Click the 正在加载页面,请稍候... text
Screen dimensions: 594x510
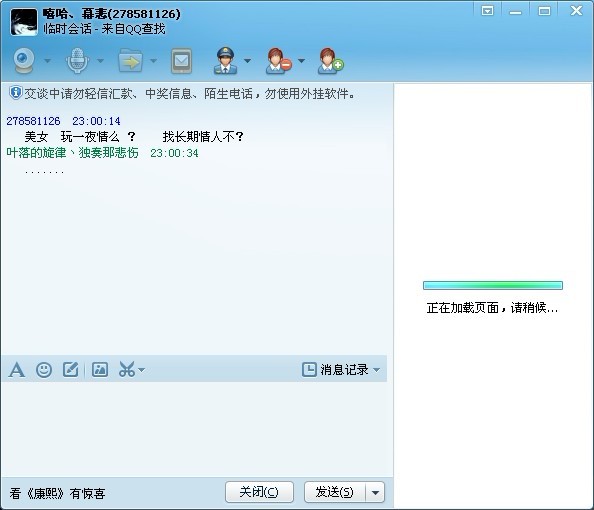coord(492,308)
